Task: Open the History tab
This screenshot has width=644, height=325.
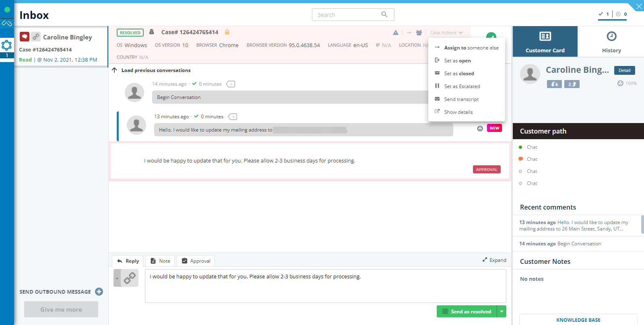Action: (611, 41)
